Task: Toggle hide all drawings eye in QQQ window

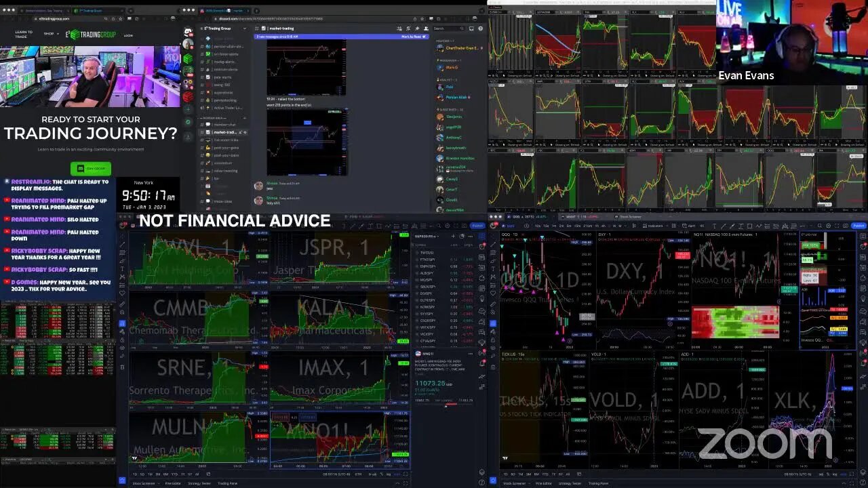Action: pyautogui.click(x=493, y=348)
